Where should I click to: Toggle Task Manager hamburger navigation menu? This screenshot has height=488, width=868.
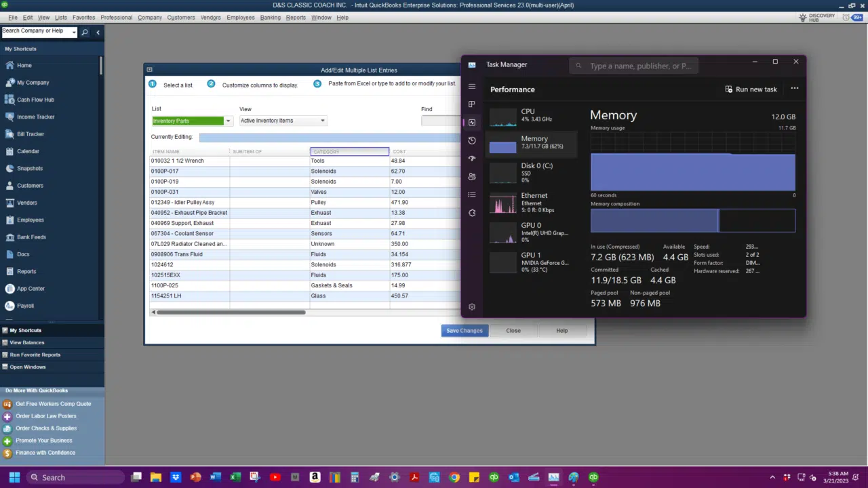(x=472, y=87)
